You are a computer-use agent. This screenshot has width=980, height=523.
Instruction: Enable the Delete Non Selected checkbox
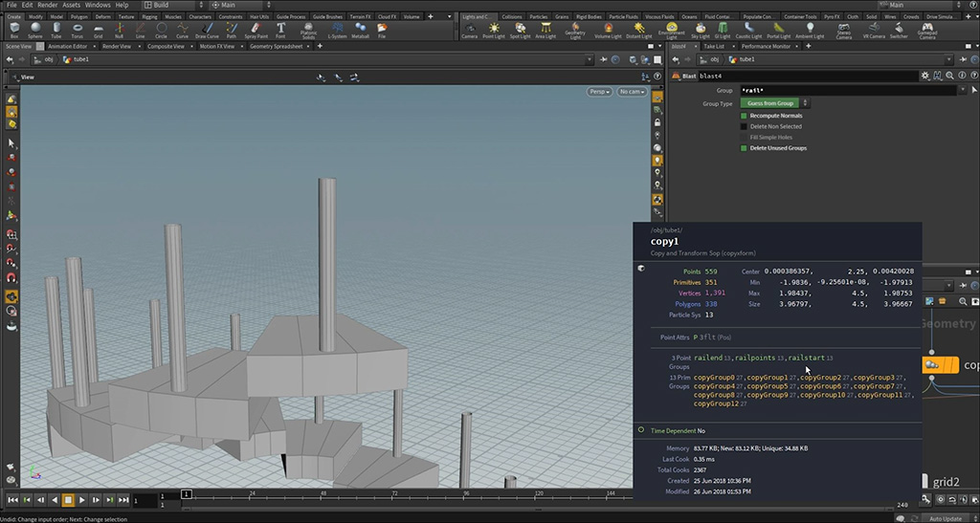(744, 126)
